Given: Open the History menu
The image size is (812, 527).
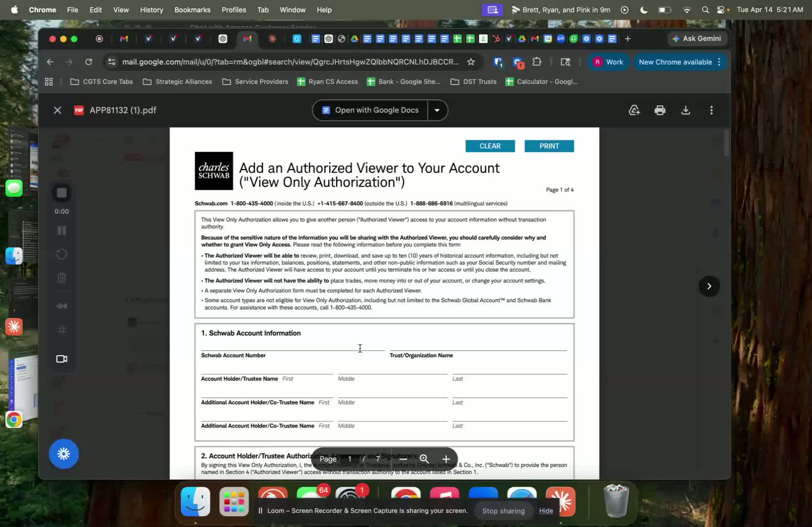Looking at the screenshot, I should point(151,10).
